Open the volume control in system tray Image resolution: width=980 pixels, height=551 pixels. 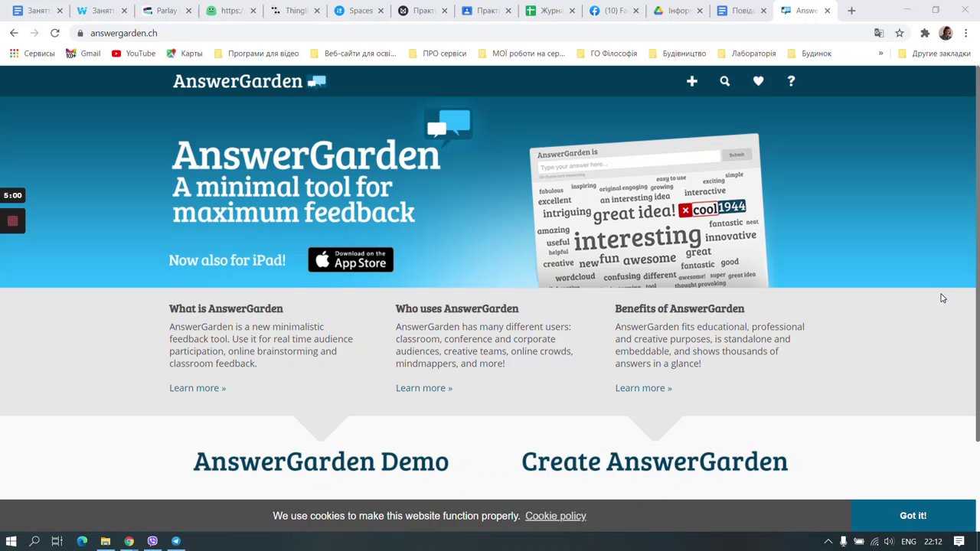click(x=888, y=541)
